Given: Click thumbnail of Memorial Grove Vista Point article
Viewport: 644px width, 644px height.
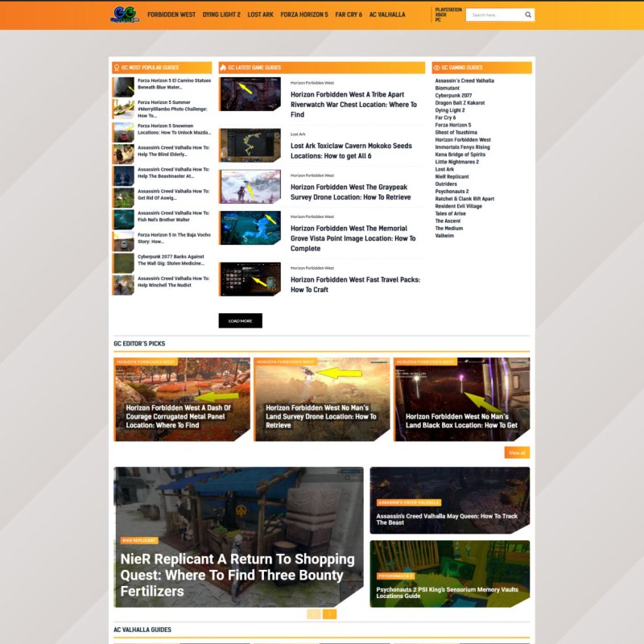Looking at the screenshot, I should point(250,228).
